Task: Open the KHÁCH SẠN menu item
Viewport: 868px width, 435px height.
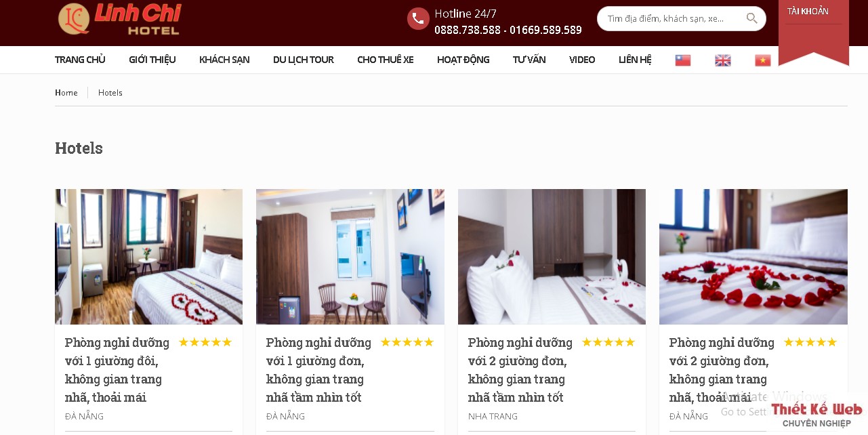Action: (x=224, y=60)
